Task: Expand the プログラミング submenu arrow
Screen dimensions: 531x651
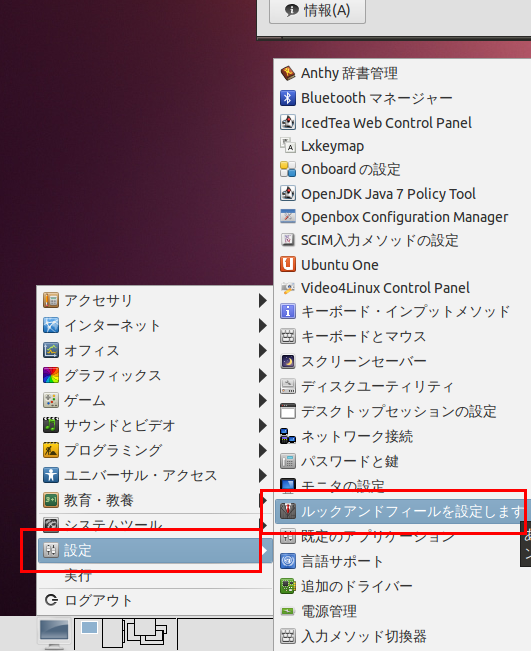Action: 262,450
